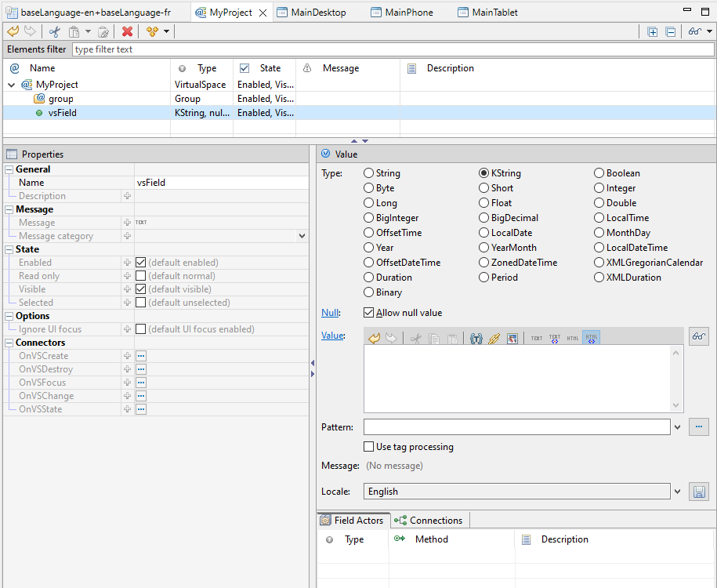717x588 pixels.
Task: Open the Locale dropdown
Action: point(677,492)
